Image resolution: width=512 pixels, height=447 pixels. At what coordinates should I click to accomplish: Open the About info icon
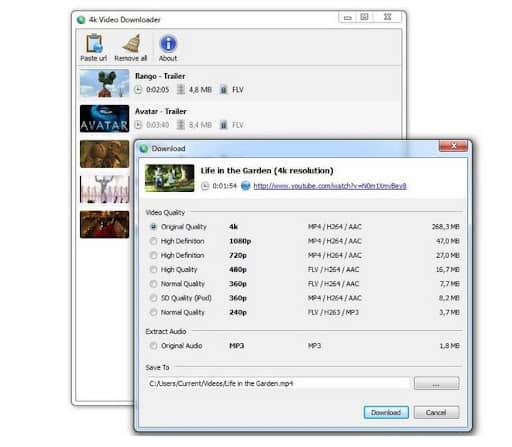168,43
